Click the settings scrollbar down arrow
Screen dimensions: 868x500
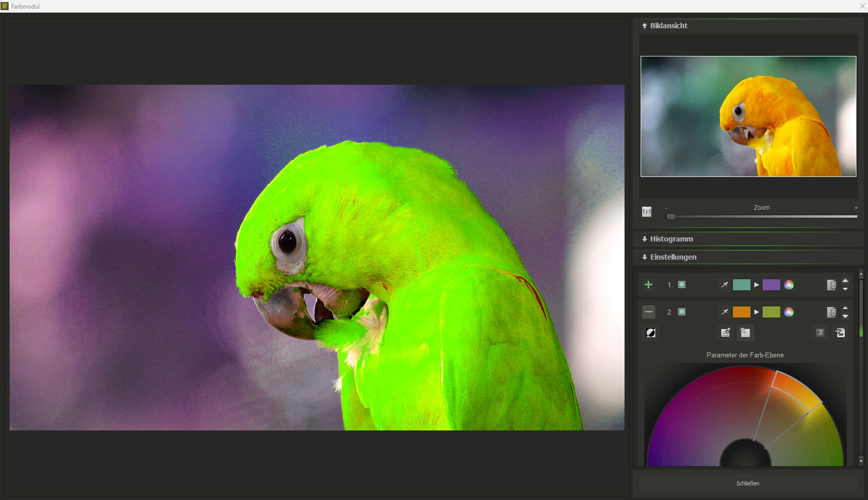click(861, 461)
